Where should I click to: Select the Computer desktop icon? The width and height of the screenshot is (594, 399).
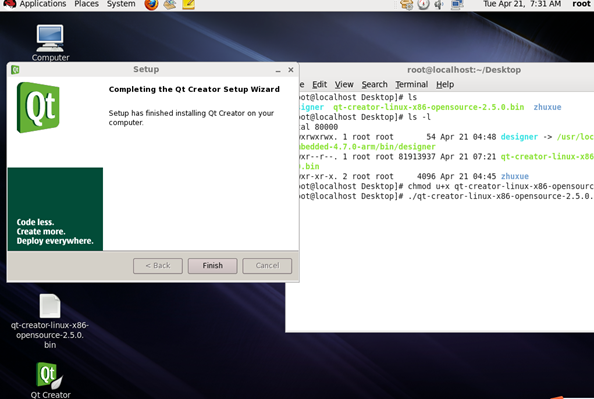coord(50,43)
